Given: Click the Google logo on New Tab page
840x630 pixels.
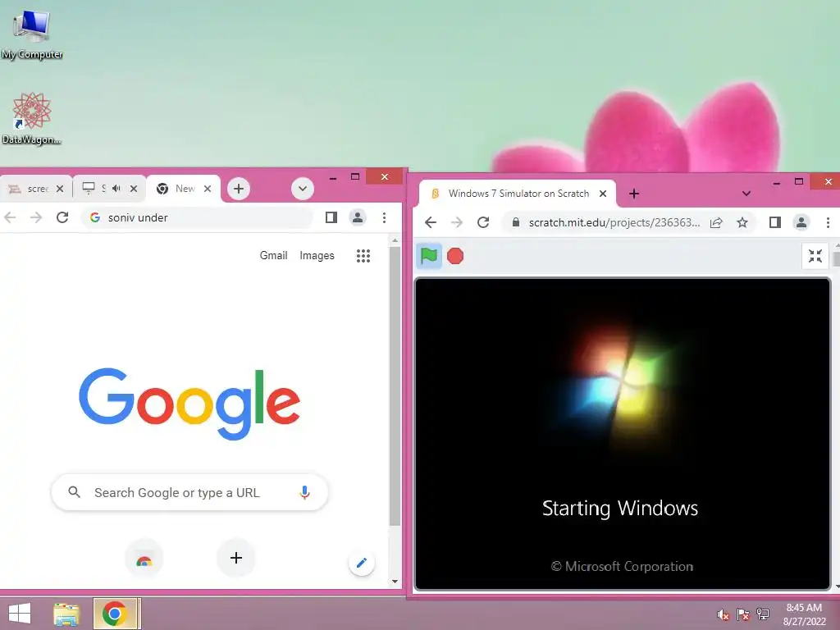Looking at the screenshot, I should click(189, 403).
